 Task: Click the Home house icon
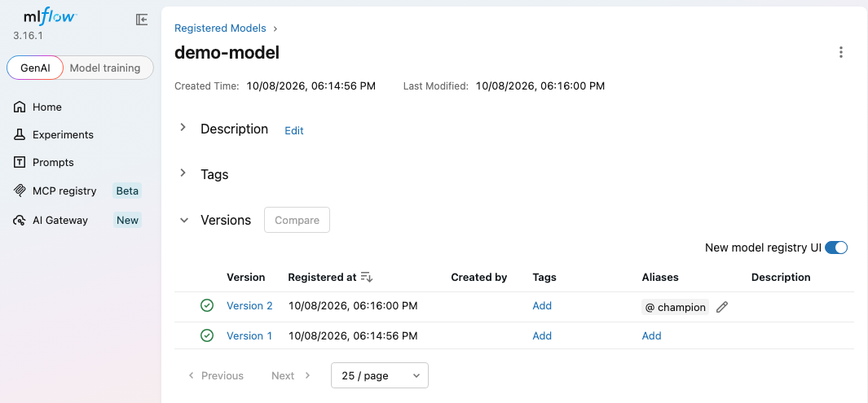(20, 107)
